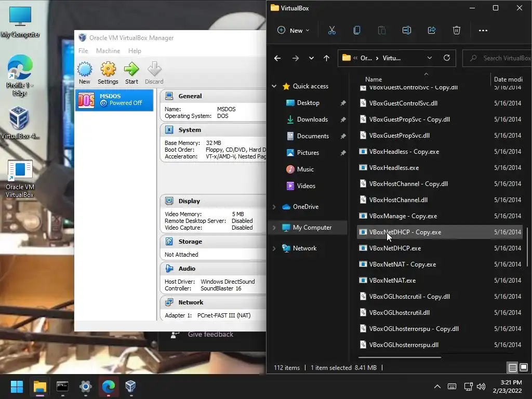Select Pictures in the navigation pane
This screenshot has width=532, height=399.
pyautogui.click(x=308, y=153)
